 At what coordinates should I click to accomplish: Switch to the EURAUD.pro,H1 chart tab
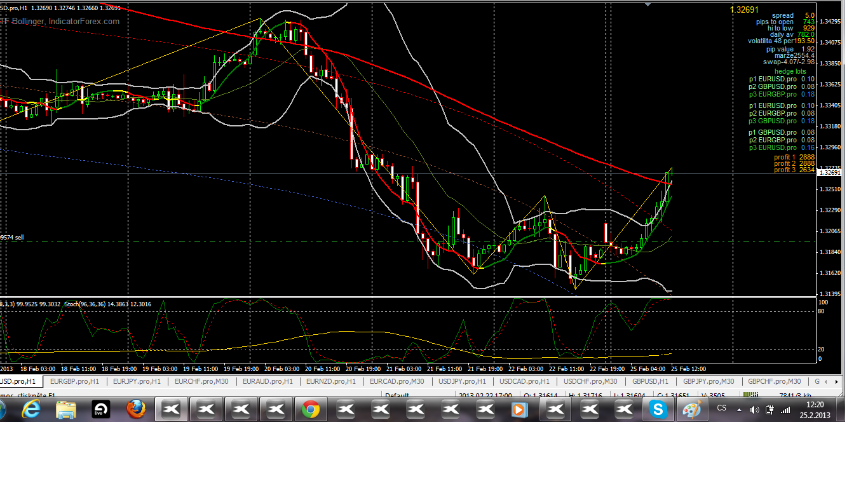(268, 381)
